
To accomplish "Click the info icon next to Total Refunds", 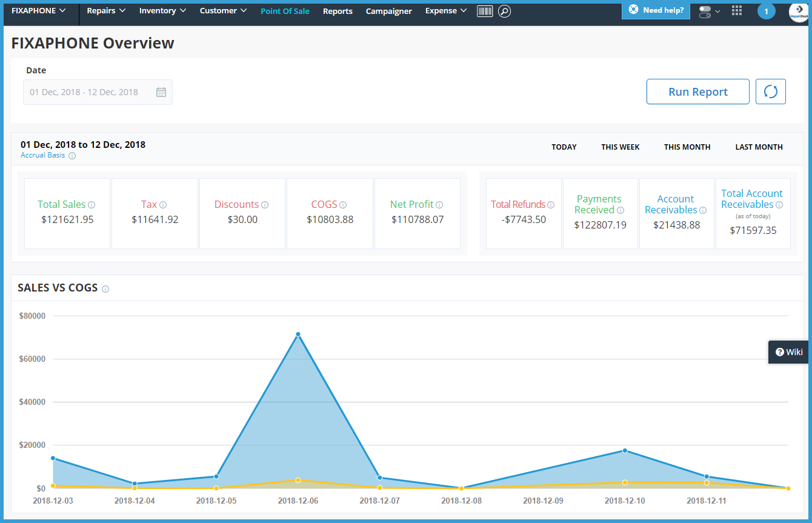I will point(551,205).
